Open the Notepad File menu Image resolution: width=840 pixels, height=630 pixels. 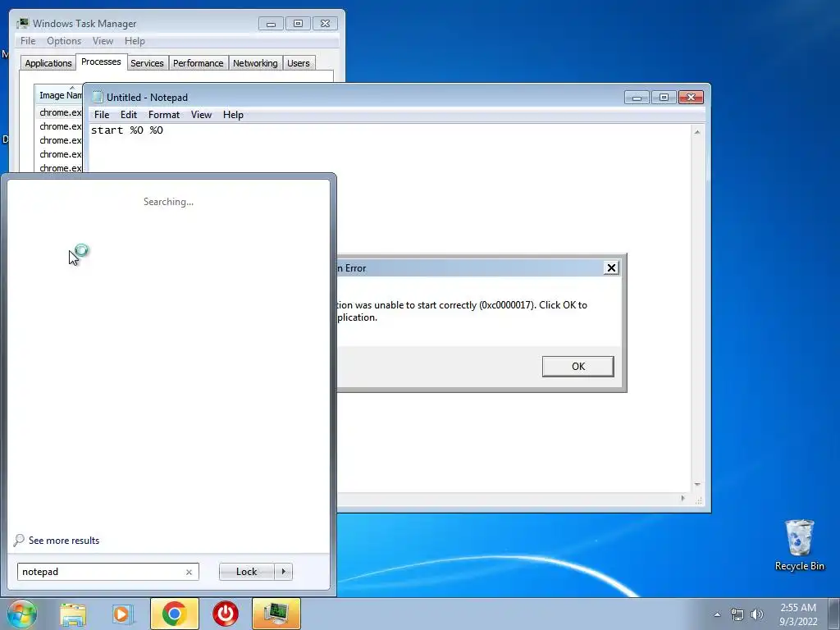click(102, 115)
